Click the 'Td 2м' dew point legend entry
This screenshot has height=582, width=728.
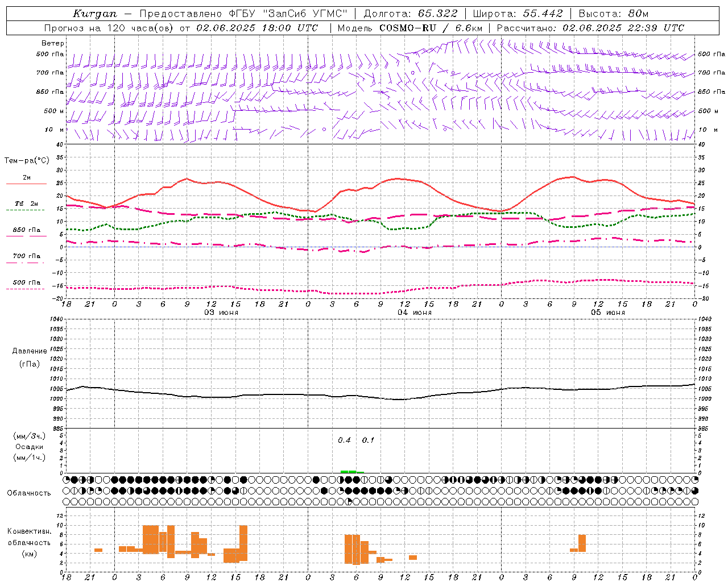[26, 203]
